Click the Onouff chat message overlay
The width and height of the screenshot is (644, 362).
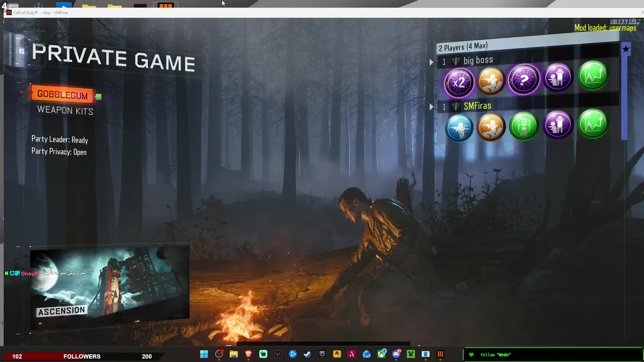coord(45,274)
